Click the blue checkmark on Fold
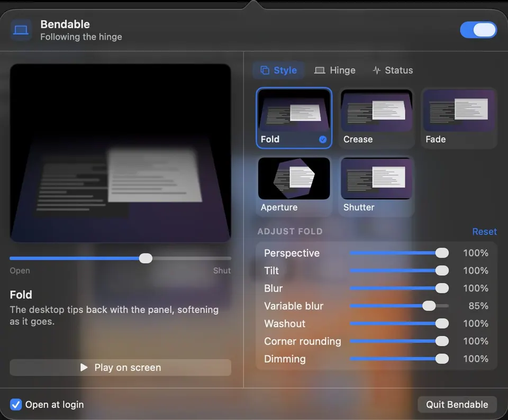Image resolution: width=508 pixels, height=420 pixels. 323,139
